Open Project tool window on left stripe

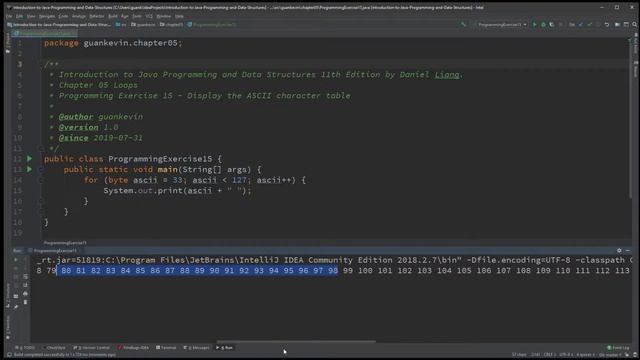[x=7, y=43]
